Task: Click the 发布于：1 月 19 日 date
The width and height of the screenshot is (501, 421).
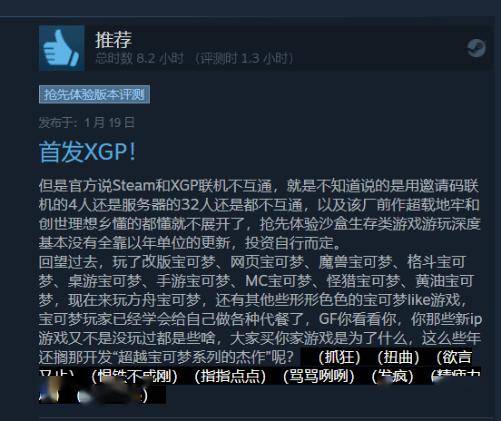Action: [87, 122]
